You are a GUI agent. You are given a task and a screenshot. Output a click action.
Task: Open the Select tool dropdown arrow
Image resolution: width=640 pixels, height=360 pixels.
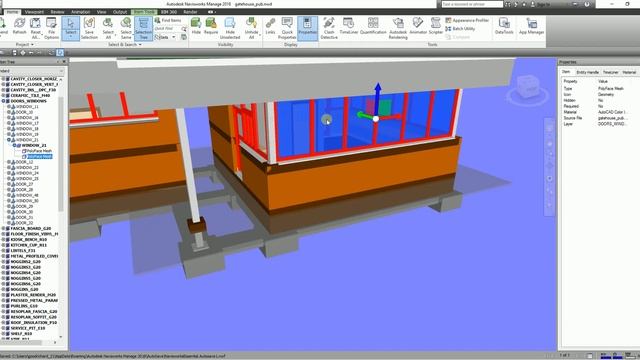[x=71, y=37]
